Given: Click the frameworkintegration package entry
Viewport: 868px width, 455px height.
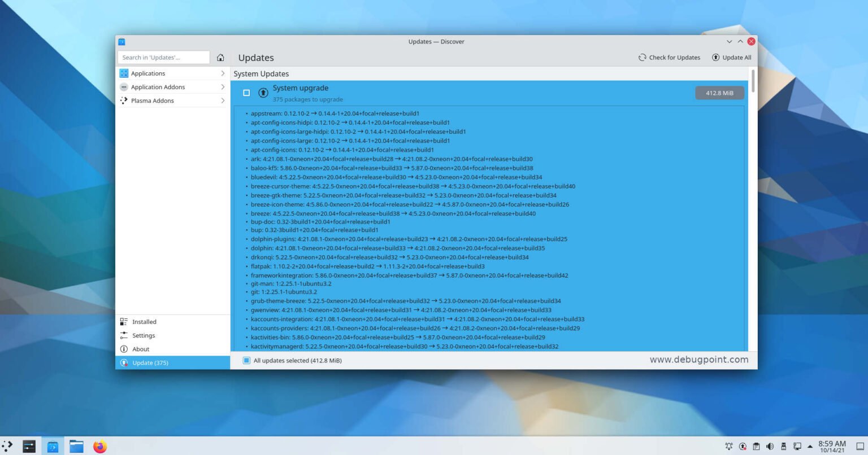Looking at the screenshot, I should tap(410, 275).
